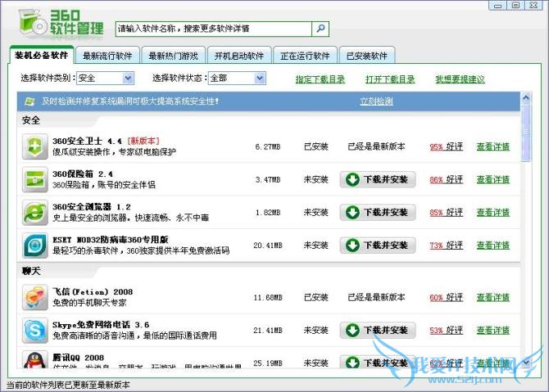This screenshot has height=392, width=549.
Task: Switch to 装机必备软件 tab
Action: tap(41, 56)
